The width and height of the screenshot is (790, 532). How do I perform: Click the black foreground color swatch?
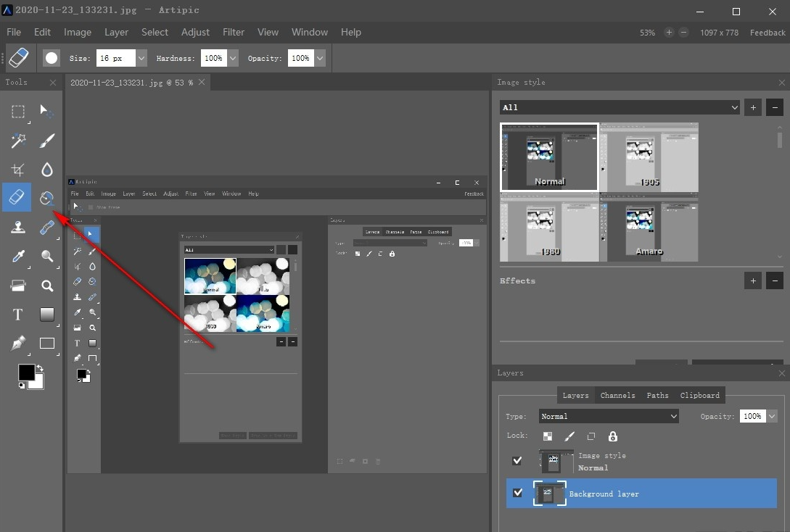tap(25, 372)
